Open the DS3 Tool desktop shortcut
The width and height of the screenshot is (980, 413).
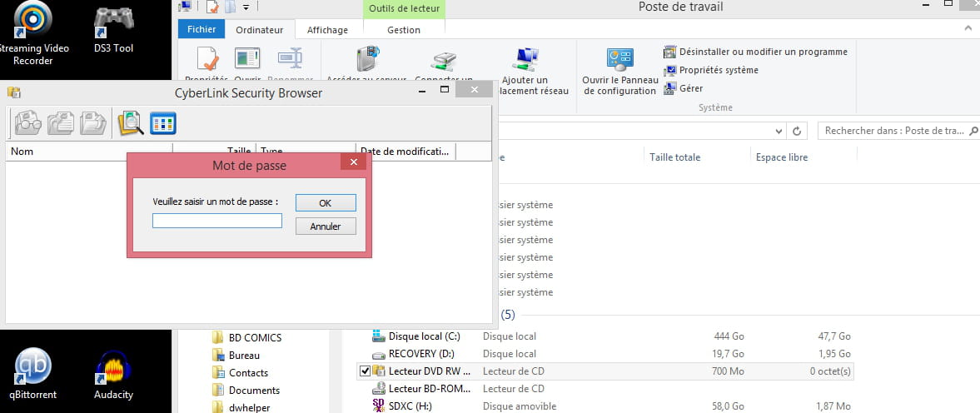click(x=114, y=29)
